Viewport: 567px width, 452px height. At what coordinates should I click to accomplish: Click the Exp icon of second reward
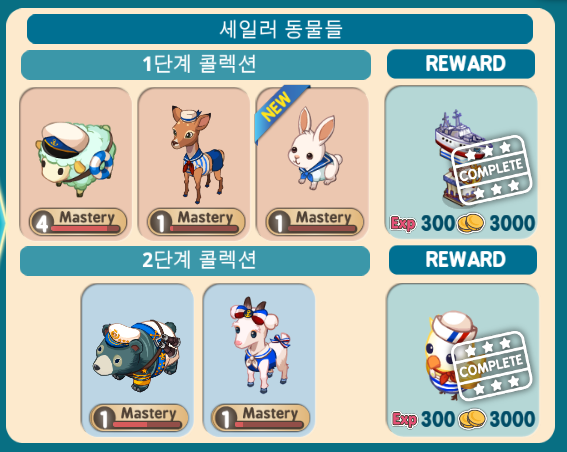[x=404, y=419]
